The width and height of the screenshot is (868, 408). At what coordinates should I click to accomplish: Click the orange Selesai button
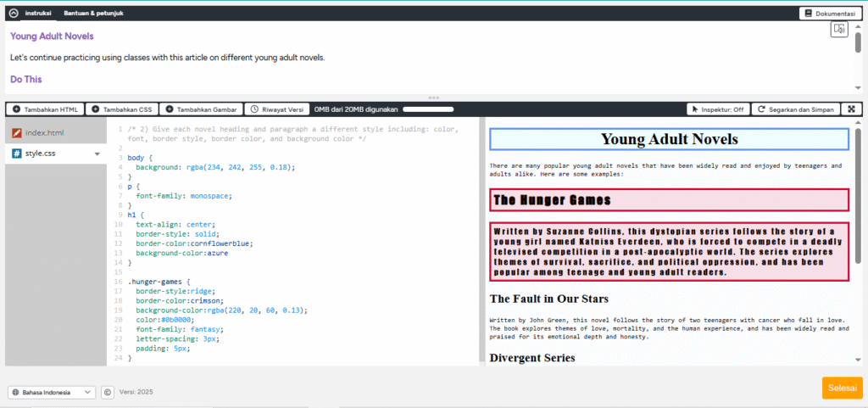point(842,388)
